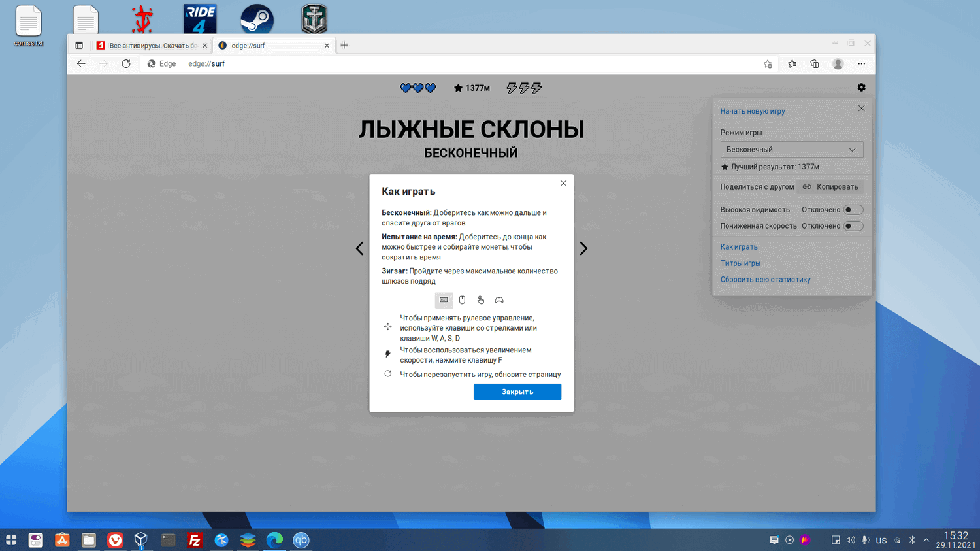Open the file manager from the taskbar
The height and width of the screenshot is (551, 980).
89,540
